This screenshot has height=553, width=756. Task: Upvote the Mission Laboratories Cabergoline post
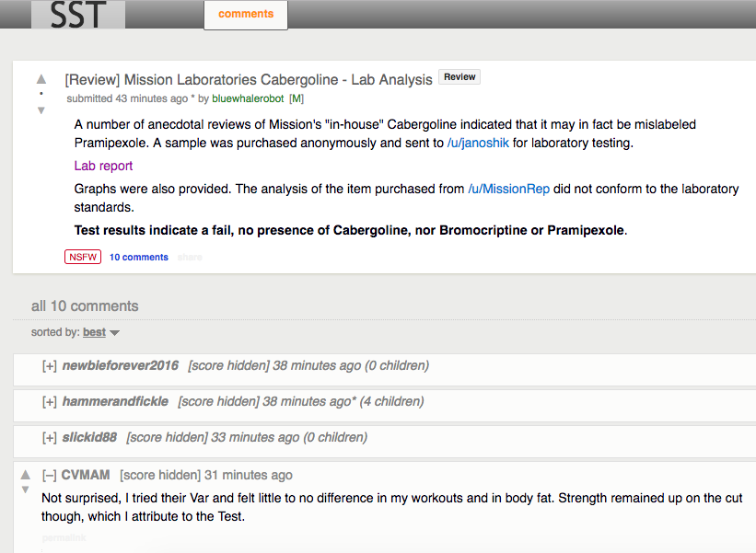(41, 79)
